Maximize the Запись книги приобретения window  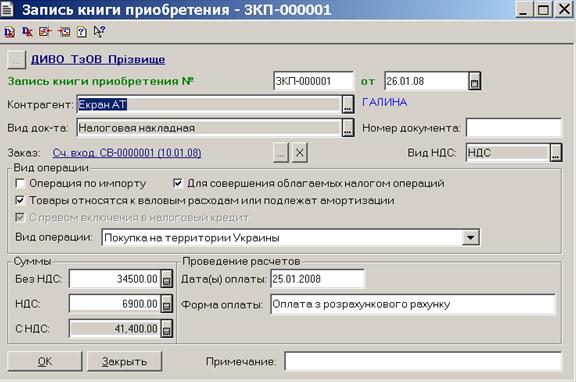click(x=543, y=9)
